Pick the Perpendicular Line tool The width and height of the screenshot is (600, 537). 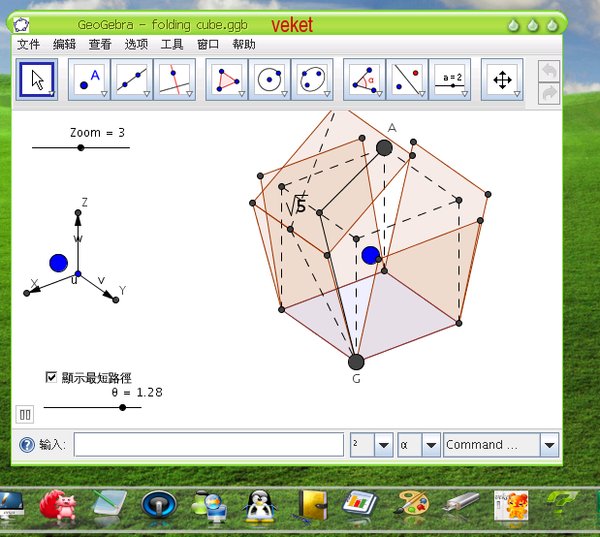tap(174, 80)
